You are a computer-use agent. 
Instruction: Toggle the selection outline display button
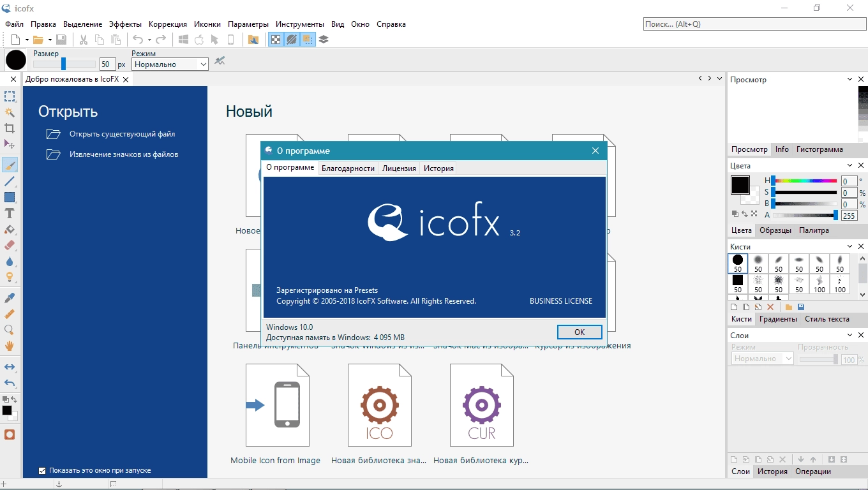coord(308,40)
